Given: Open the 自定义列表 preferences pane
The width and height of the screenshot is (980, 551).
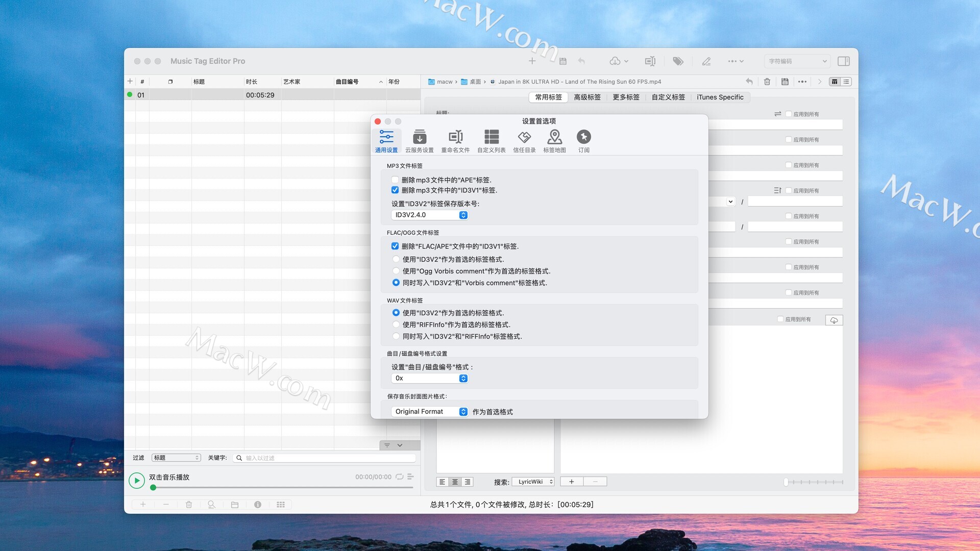Looking at the screenshot, I should click(491, 141).
